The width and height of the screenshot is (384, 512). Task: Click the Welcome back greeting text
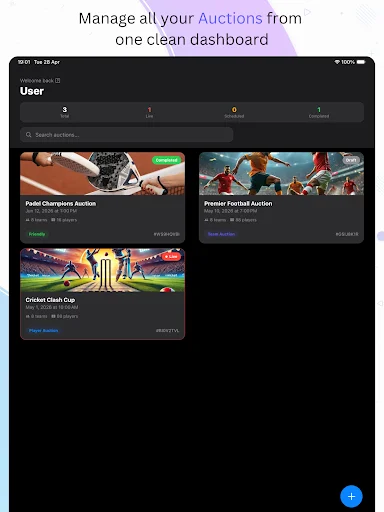coord(37,81)
